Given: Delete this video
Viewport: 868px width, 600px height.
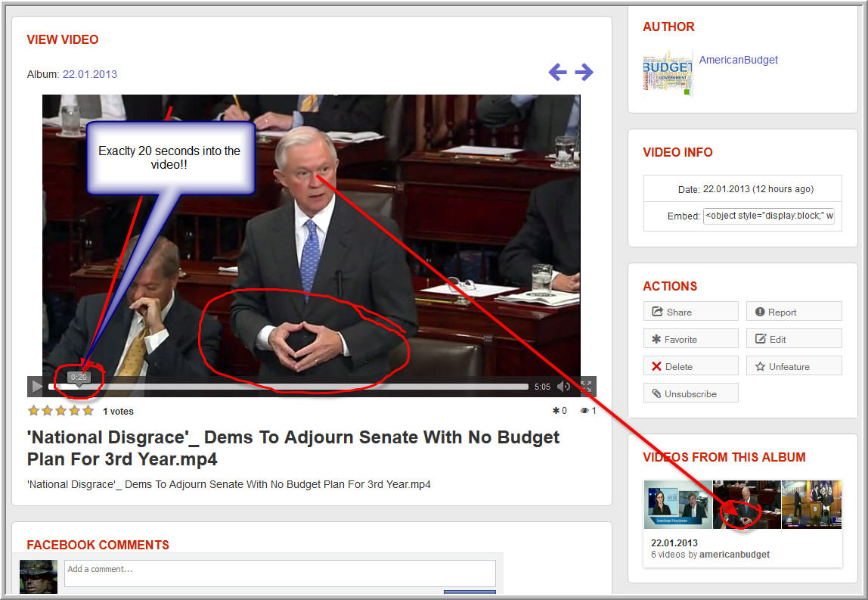Looking at the screenshot, I should click(x=691, y=366).
